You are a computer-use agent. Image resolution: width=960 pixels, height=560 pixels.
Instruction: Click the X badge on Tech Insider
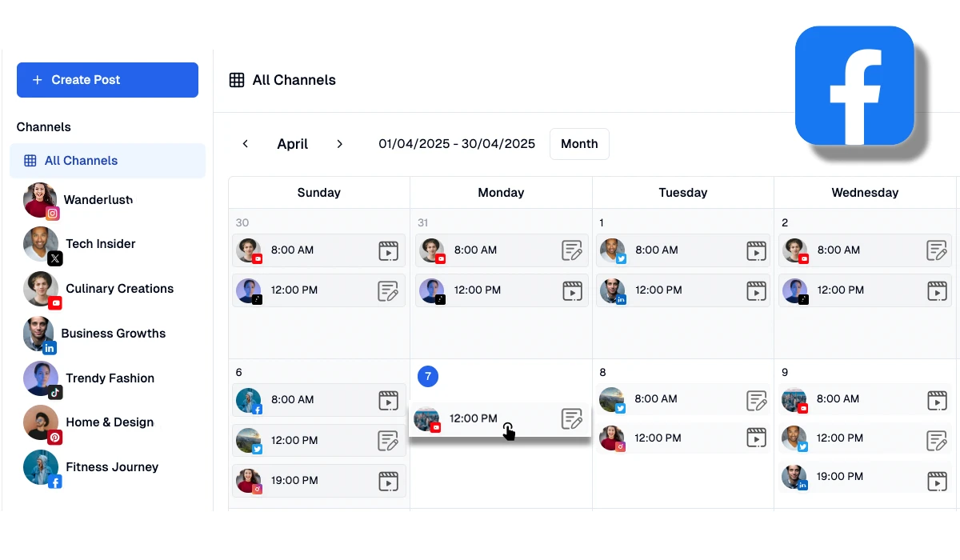(x=54, y=258)
